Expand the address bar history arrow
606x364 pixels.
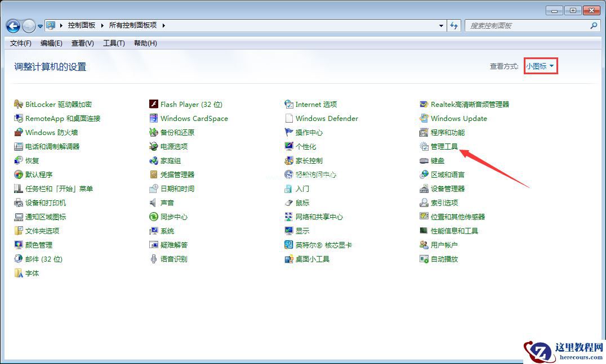coord(442,25)
